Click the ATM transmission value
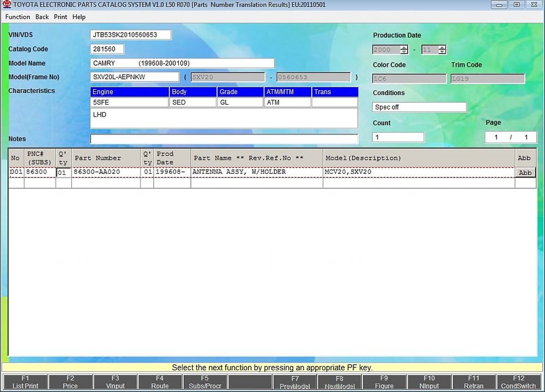Viewport: 545px width, 392px height. coord(287,102)
